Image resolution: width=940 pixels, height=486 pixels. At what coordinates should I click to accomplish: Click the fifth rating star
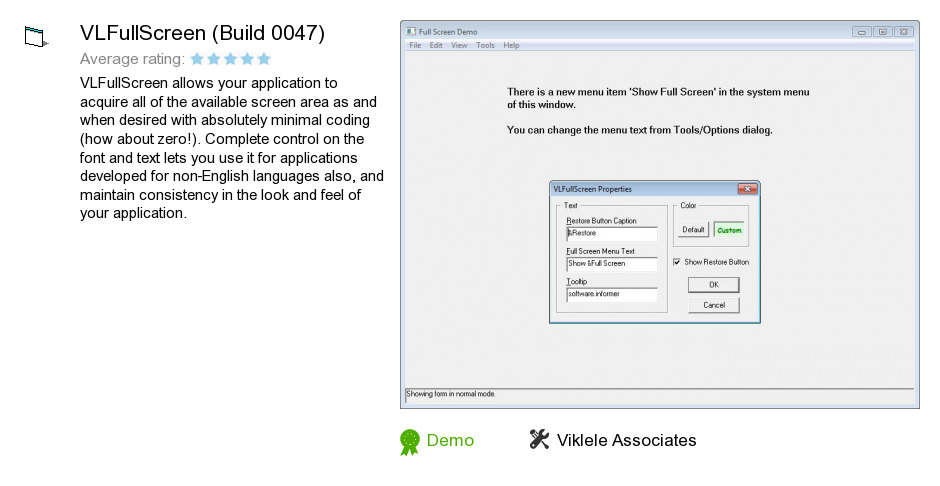264,59
